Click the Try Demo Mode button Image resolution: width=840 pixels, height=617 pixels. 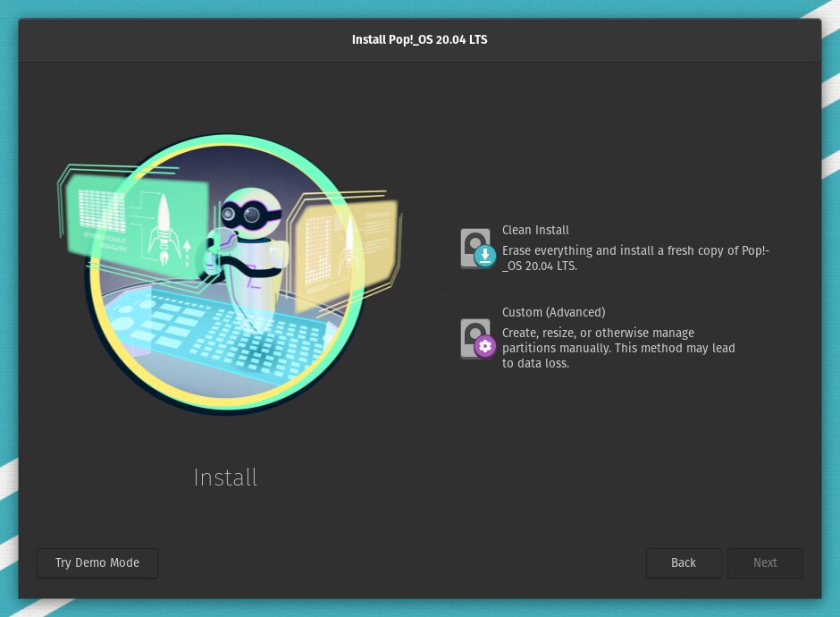coord(97,562)
